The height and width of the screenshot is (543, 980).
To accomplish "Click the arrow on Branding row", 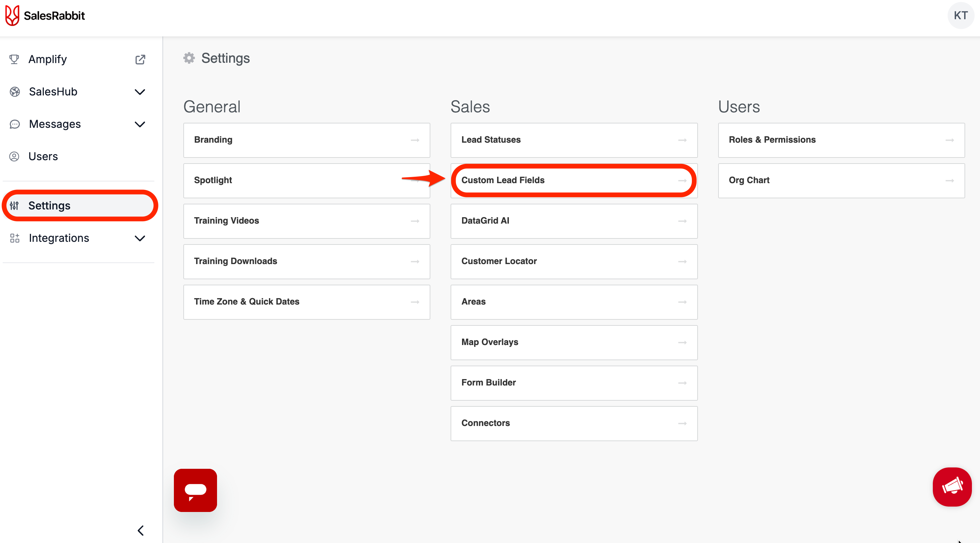I will coord(415,140).
